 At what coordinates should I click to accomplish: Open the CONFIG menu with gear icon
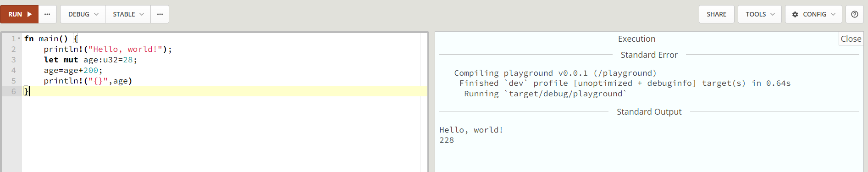(x=813, y=14)
